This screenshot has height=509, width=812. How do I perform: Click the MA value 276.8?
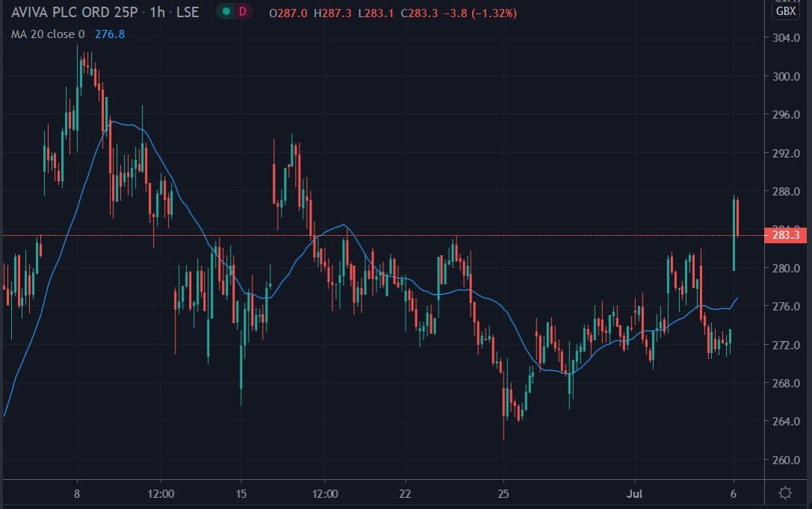110,34
